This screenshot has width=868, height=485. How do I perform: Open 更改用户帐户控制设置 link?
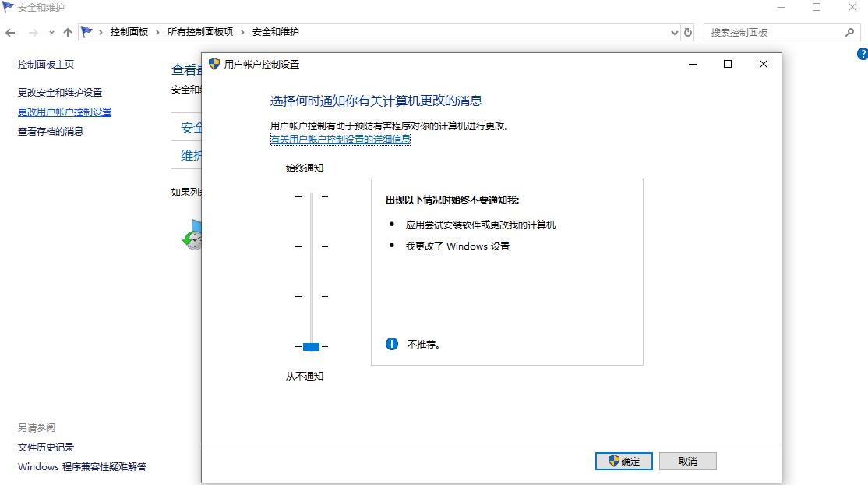[x=64, y=112]
